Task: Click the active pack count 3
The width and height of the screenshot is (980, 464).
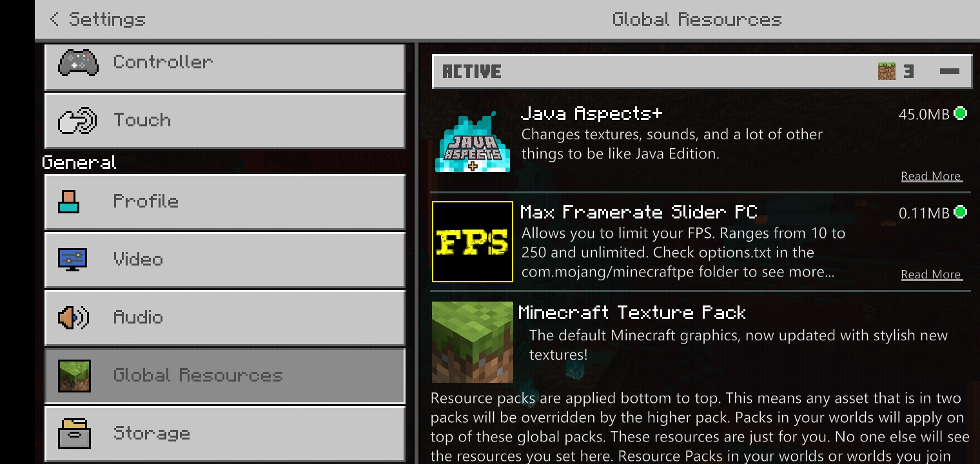Action: 908,72
